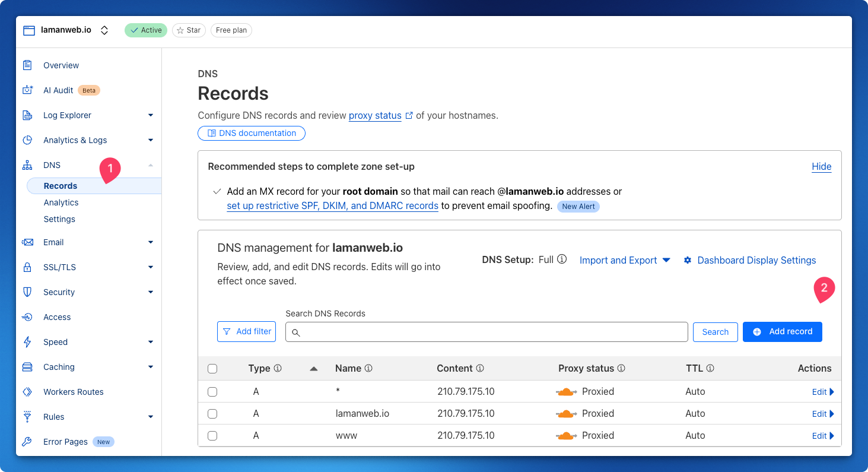868x472 pixels.
Task: Click the DNS Setup info icon
Action: pos(562,259)
